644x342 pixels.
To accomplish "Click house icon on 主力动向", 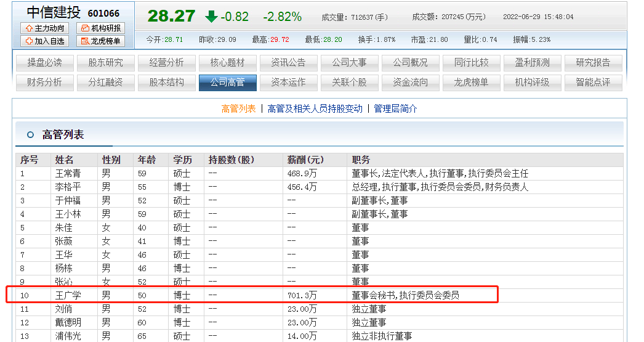I will 29,28.
